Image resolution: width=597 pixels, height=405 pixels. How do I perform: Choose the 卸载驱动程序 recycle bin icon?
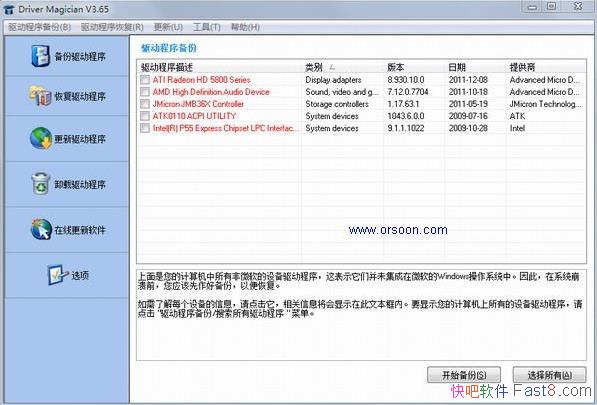tap(41, 183)
